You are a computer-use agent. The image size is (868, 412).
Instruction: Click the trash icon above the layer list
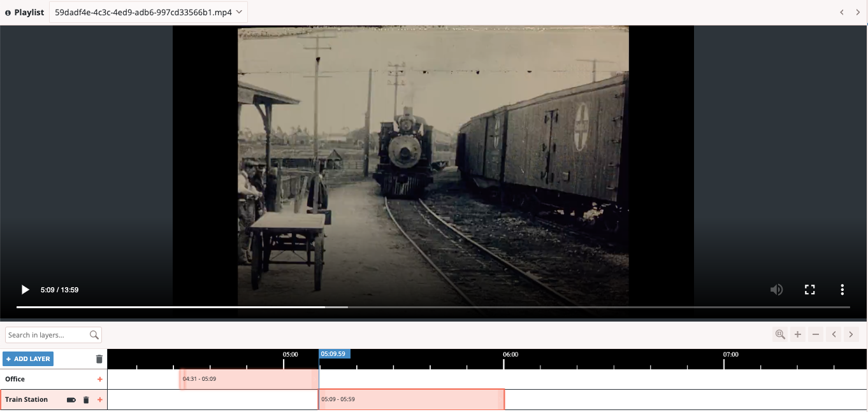tap(99, 359)
